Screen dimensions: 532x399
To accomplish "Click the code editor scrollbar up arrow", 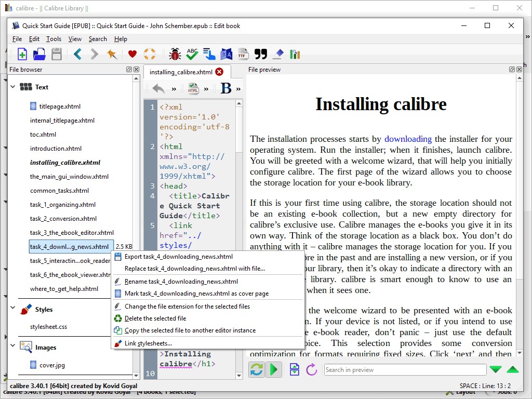I will (239, 103).
